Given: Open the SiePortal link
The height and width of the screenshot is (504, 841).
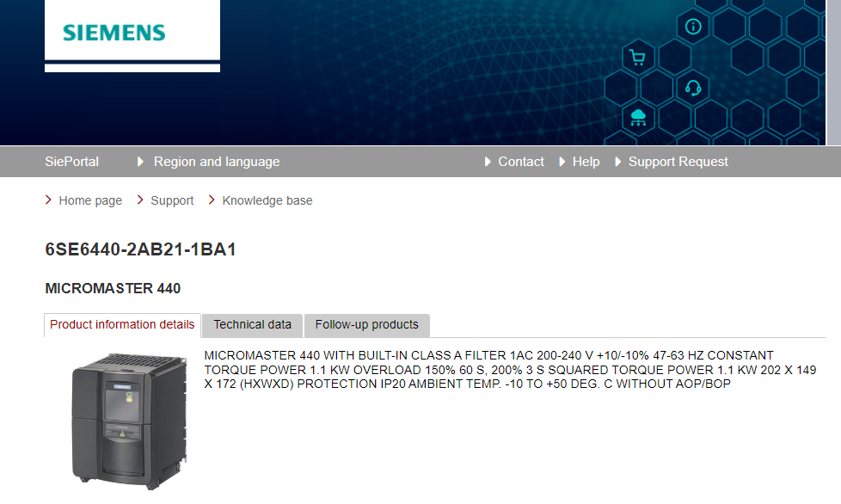Looking at the screenshot, I should pyautogui.click(x=71, y=162).
